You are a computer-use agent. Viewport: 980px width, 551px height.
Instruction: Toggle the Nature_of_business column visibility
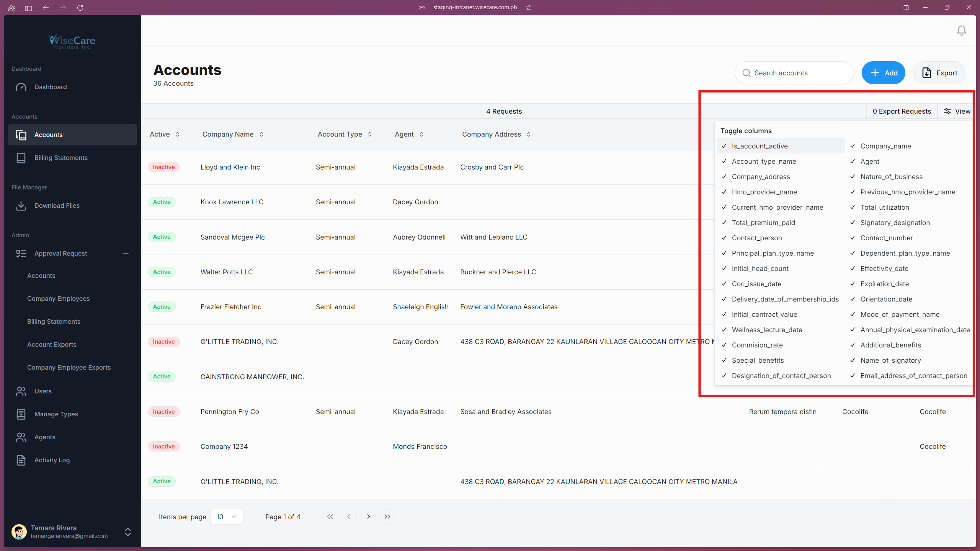(x=891, y=177)
